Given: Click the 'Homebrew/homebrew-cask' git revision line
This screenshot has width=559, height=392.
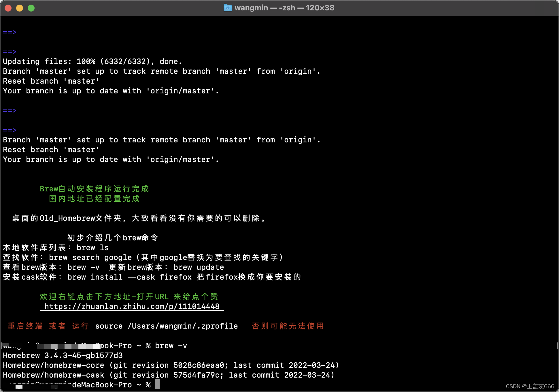Looking at the screenshot, I should pyautogui.click(x=168, y=375).
